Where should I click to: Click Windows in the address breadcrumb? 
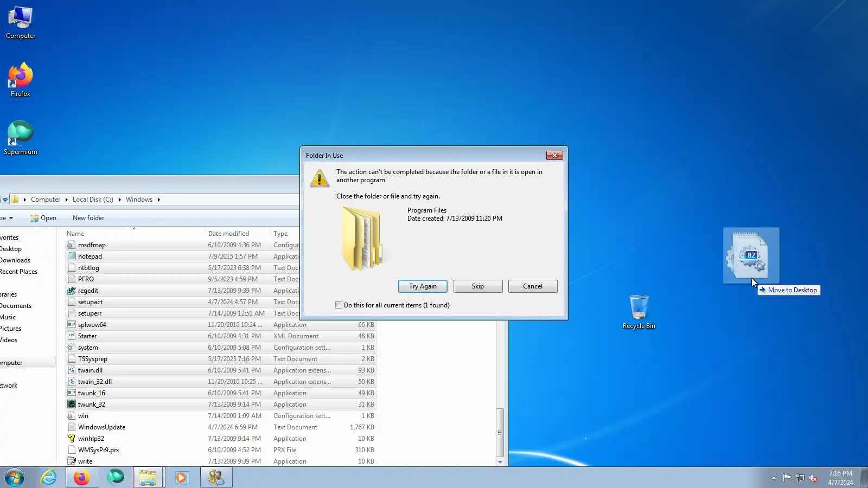pyautogui.click(x=139, y=200)
